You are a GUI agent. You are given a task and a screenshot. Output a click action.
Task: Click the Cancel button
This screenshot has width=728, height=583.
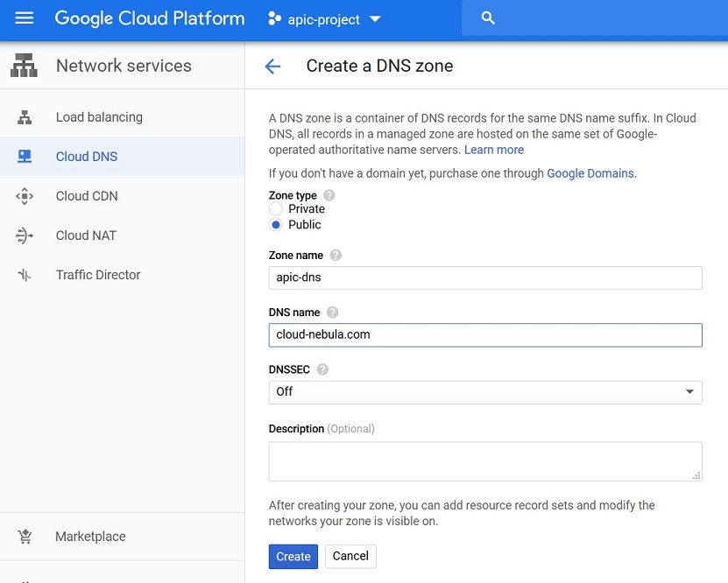350,556
